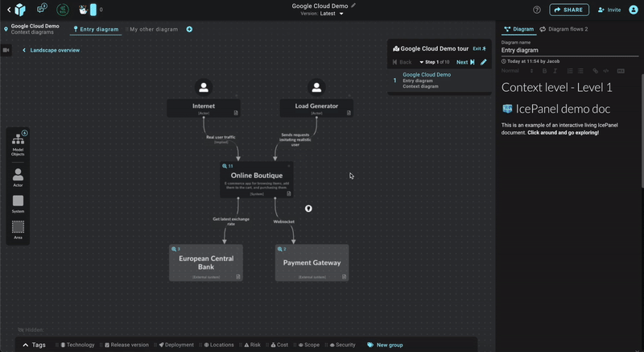This screenshot has height=352, width=644.
Task: Collapse the Tags bar chevron
Action: tap(26, 345)
